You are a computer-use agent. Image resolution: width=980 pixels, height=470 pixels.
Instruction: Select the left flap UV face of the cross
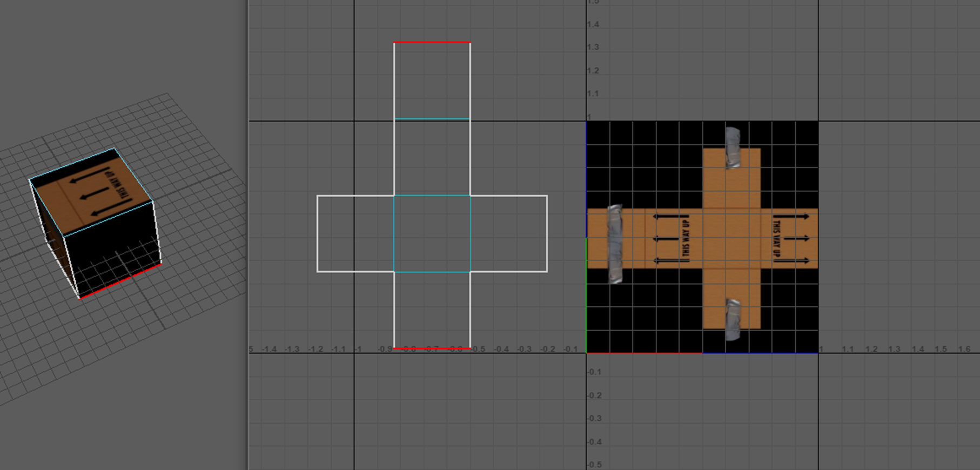(355, 233)
